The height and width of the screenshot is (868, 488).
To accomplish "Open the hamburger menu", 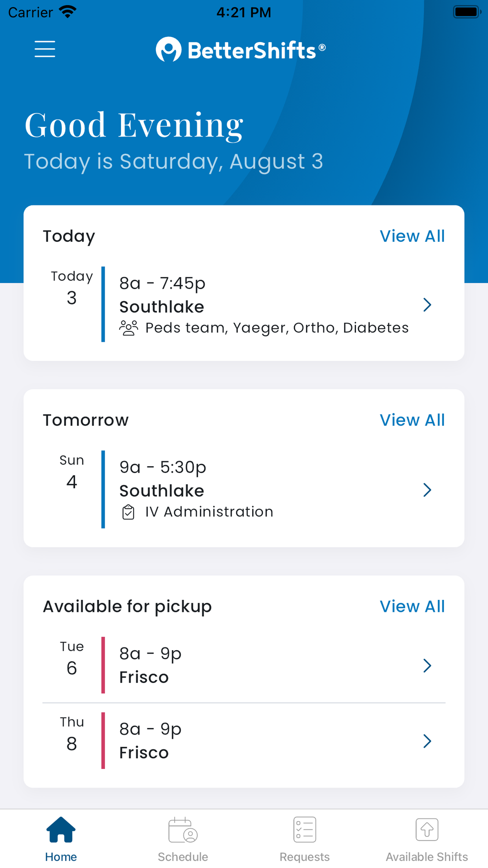I will (x=45, y=49).
